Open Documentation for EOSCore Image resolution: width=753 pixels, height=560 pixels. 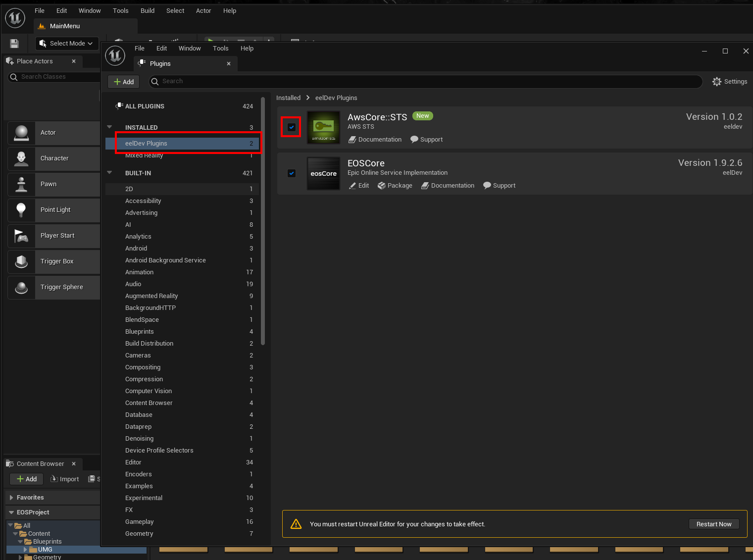448,186
